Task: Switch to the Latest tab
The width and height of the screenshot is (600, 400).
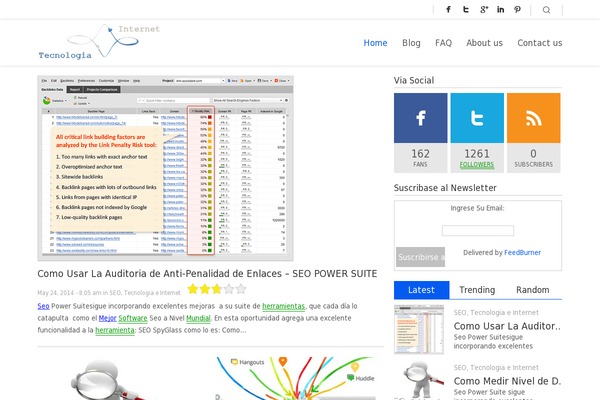Action: click(421, 290)
